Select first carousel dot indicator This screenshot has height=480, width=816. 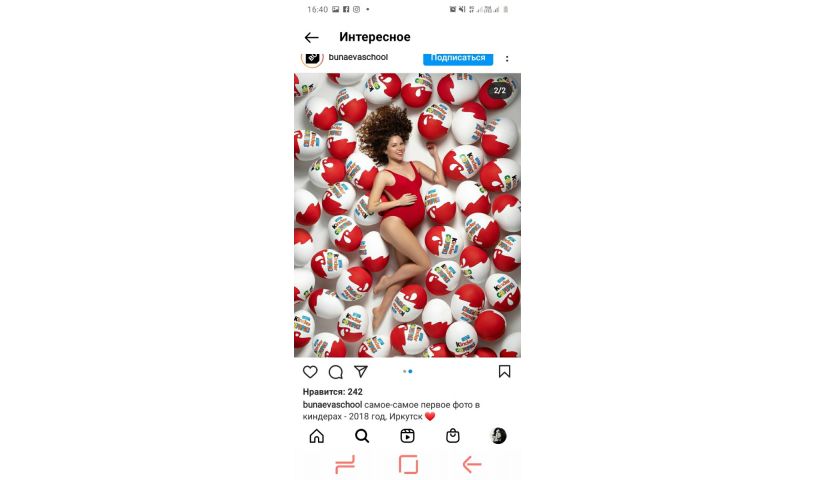point(404,371)
